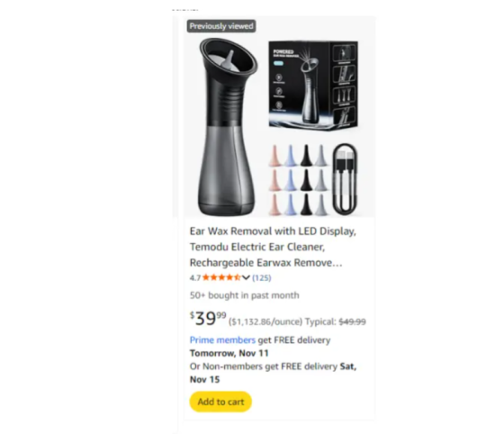Click the $39.99 price
The image size is (504, 434).
click(208, 319)
